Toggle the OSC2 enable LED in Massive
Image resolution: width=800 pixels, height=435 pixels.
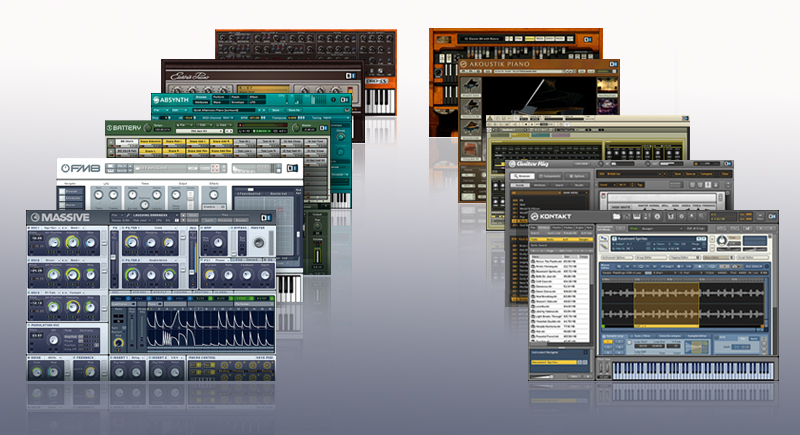[29, 260]
